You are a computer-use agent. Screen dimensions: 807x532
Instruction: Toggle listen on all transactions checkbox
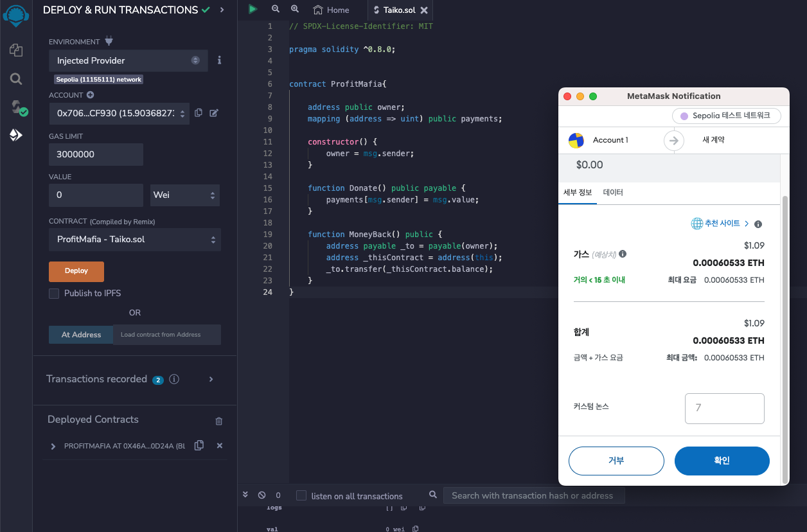click(x=301, y=495)
